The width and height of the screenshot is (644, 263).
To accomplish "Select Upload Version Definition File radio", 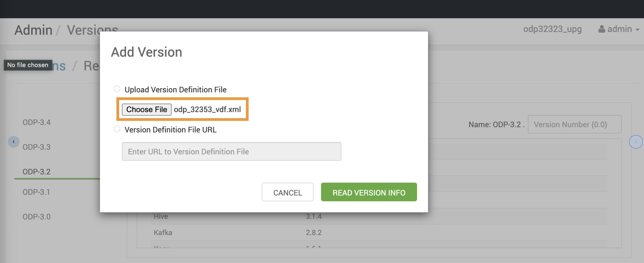I will [117, 89].
